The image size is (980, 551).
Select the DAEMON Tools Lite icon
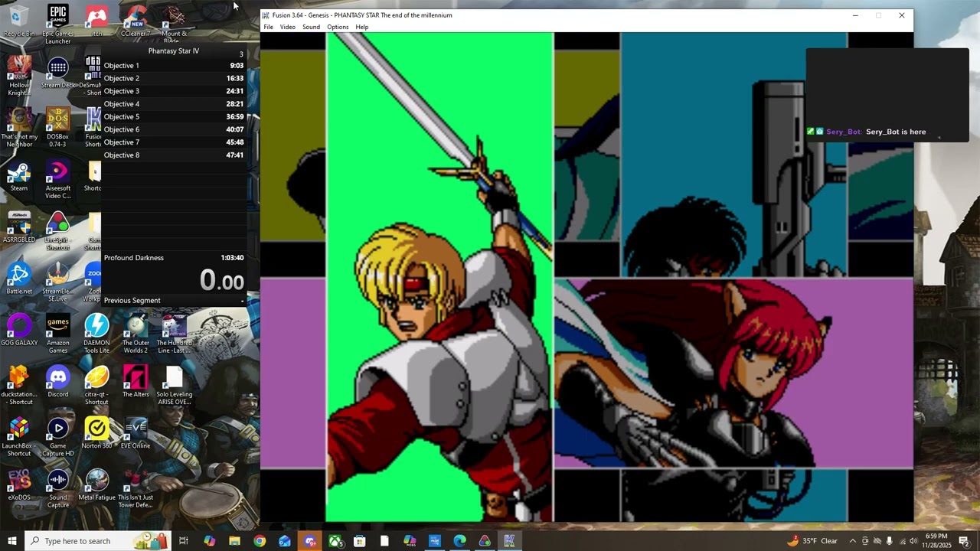point(96,334)
